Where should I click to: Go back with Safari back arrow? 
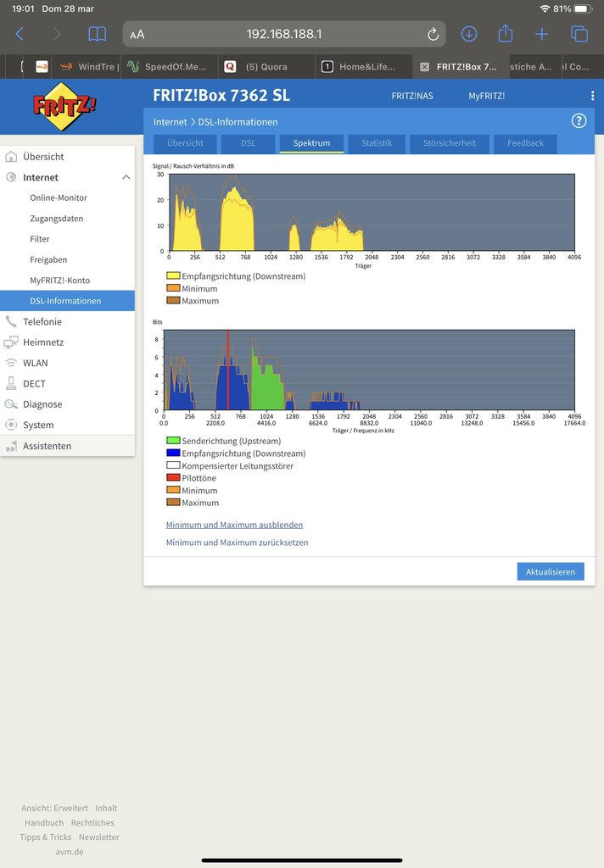20,34
